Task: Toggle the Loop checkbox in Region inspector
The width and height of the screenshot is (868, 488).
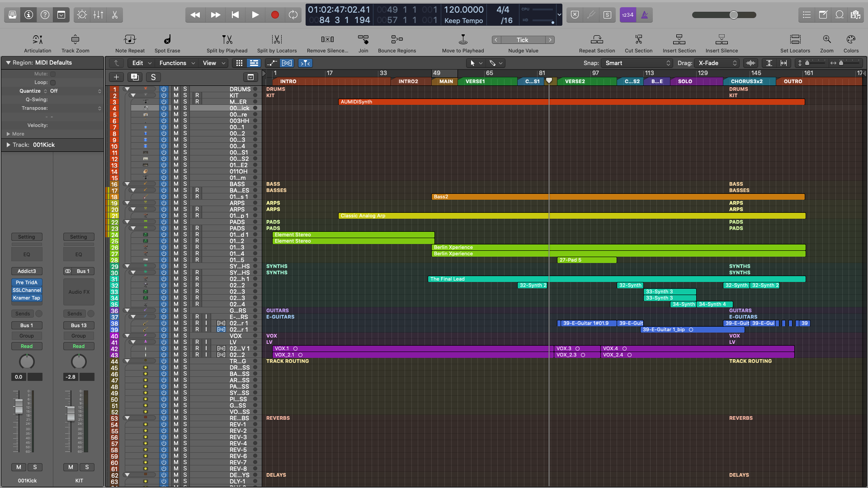Action: (x=53, y=82)
